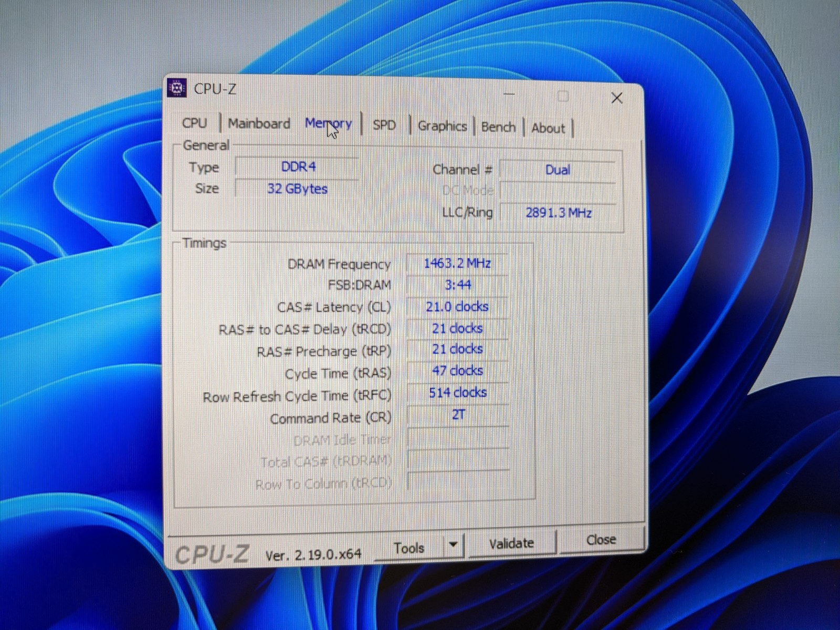Screen dimensions: 840x630
Task: Click the Command Rate (CR) label
Action: point(331,418)
